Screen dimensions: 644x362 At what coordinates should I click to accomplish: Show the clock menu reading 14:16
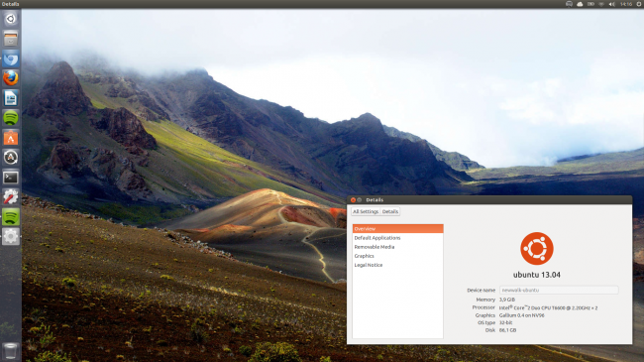tap(626, 4)
